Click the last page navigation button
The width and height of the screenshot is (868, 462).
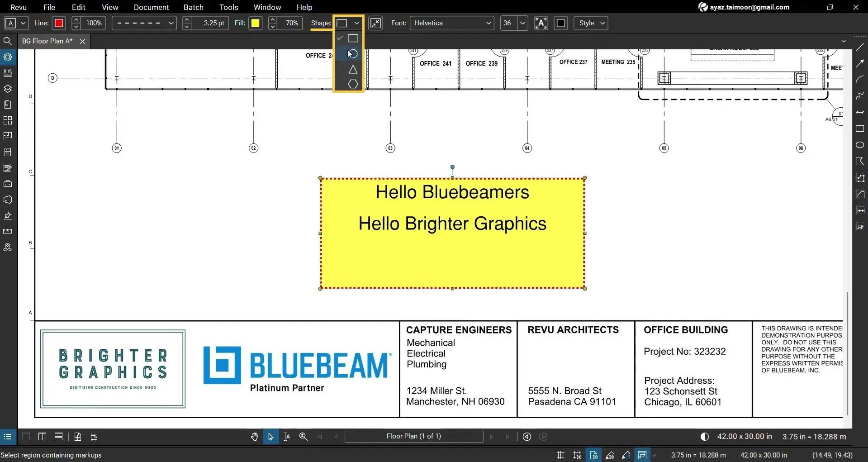[x=508, y=437]
